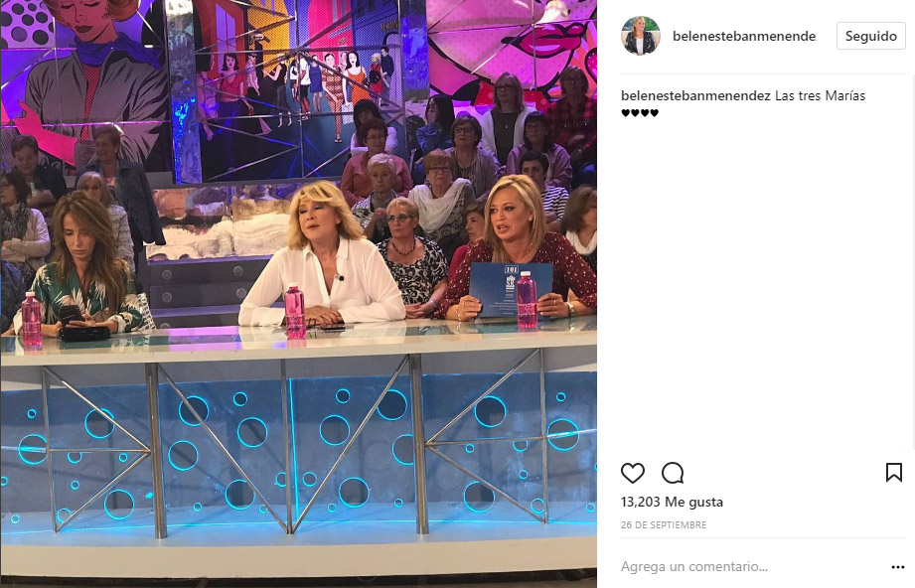Toggle the Seguido following button

tap(870, 36)
